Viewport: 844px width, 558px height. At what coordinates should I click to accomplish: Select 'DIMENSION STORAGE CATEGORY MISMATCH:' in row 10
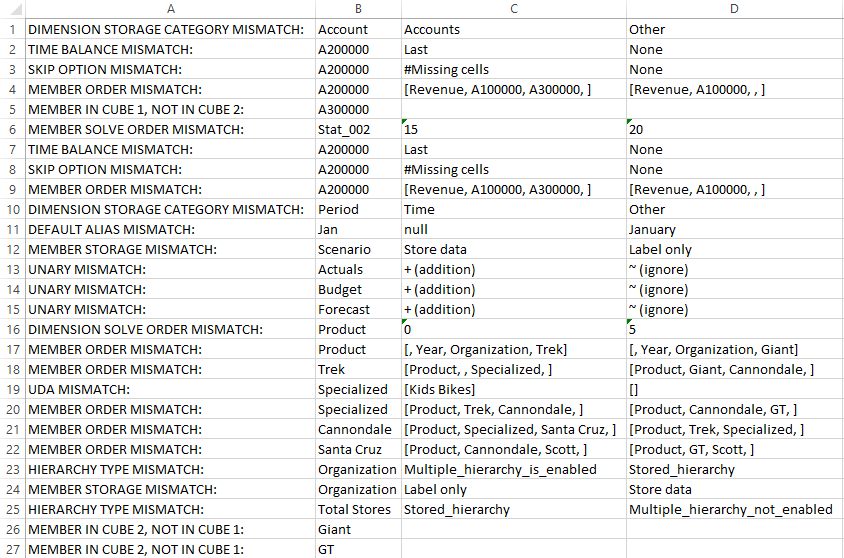point(170,209)
